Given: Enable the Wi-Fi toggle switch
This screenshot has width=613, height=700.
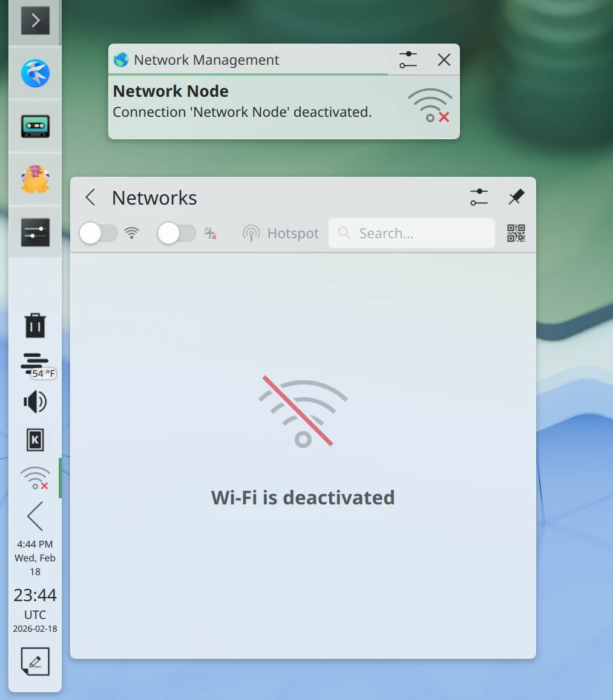Looking at the screenshot, I should pyautogui.click(x=99, y=233).
